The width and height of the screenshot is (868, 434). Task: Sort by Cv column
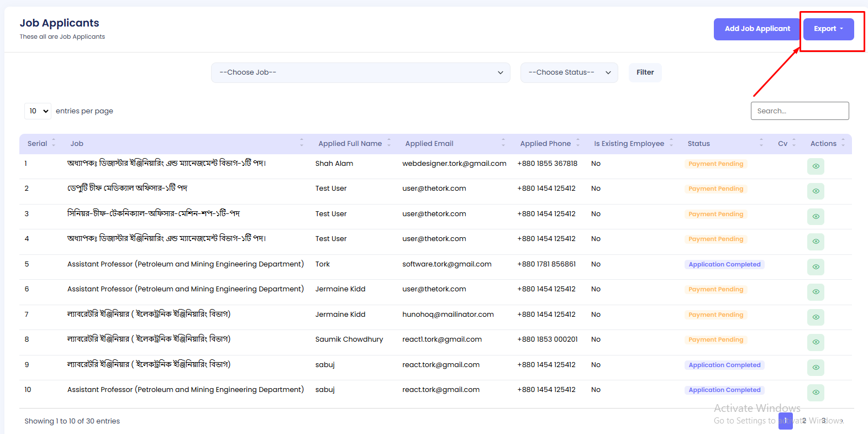[x=794, y=143]
